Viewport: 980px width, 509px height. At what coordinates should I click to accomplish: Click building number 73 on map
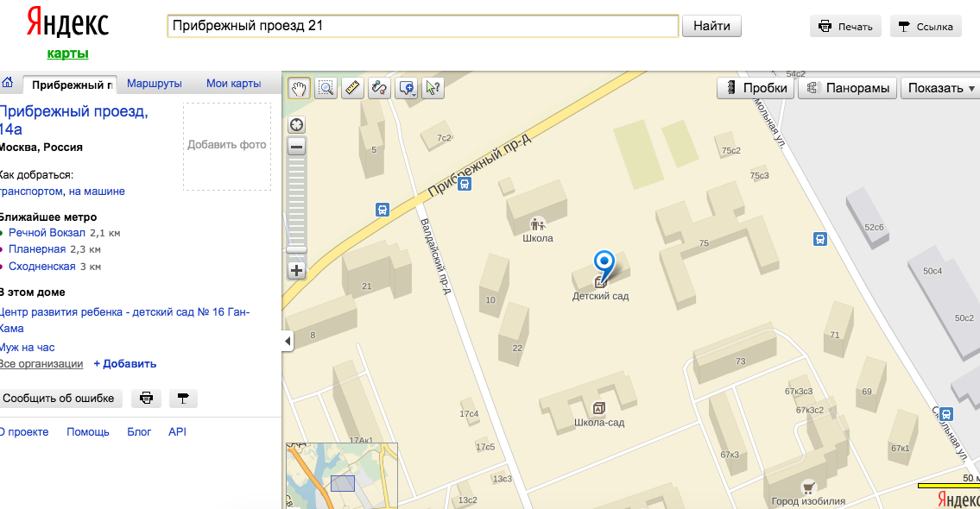click(x=741, y=361)
